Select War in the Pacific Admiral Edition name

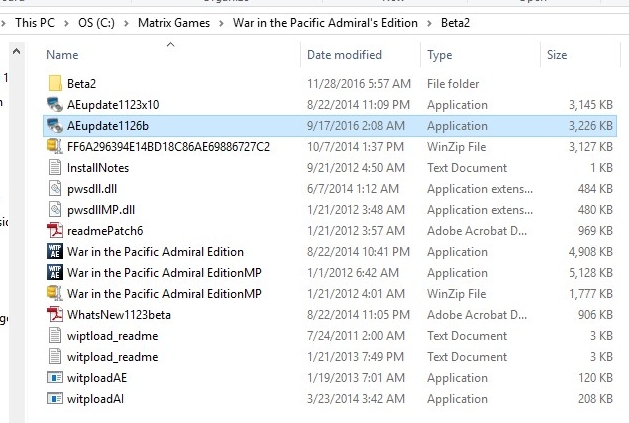(155, 252)
